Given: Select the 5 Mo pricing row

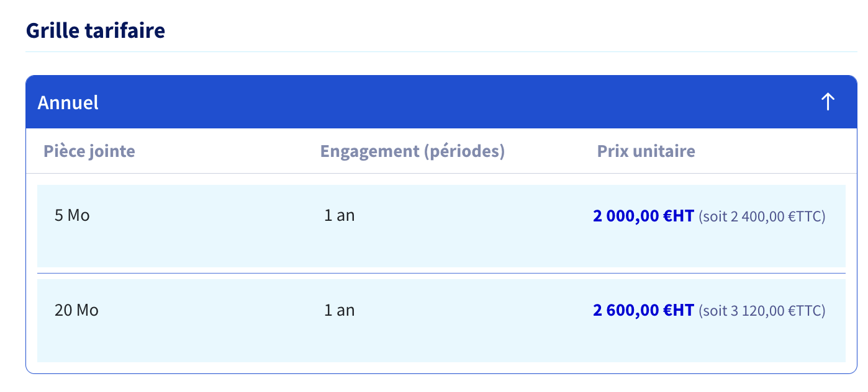Looking at the screenshot, I should coord(441,226).
